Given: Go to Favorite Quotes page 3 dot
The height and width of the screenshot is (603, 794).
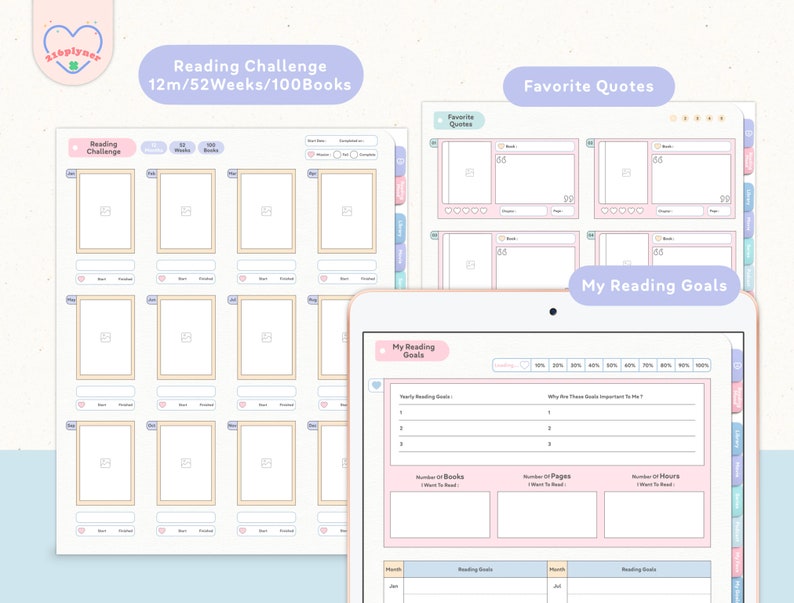Looking at the screenshot, I should [697, 118].
